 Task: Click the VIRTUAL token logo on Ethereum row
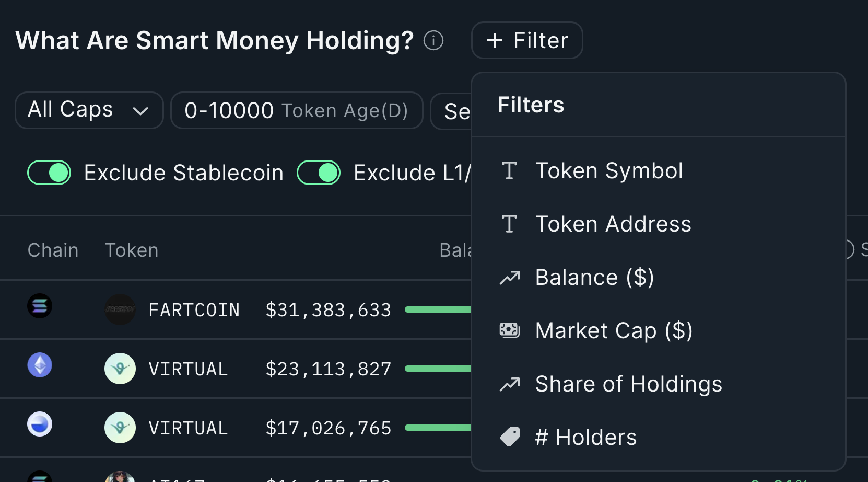pyautogui.click(x=120, y=369)
